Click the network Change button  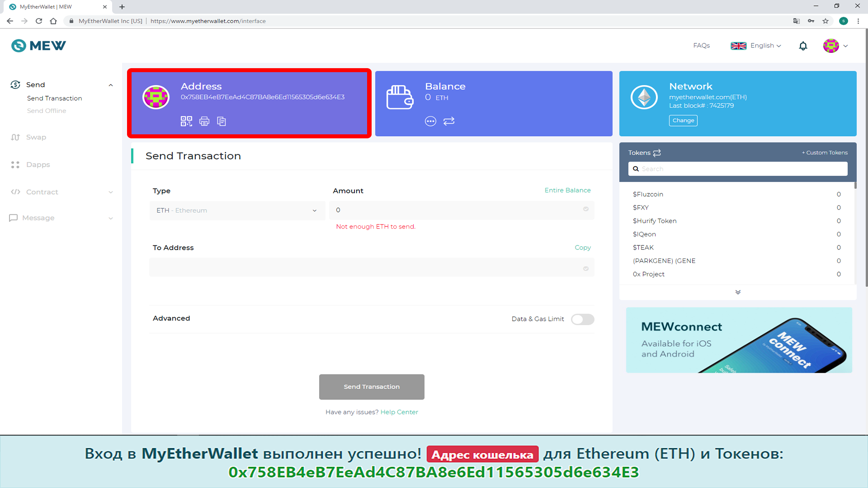pyautogui.click(x=683, y=121)
